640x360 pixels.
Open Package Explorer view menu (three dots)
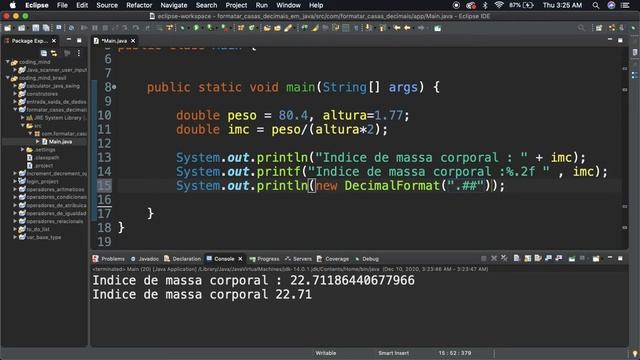[79, 53]
